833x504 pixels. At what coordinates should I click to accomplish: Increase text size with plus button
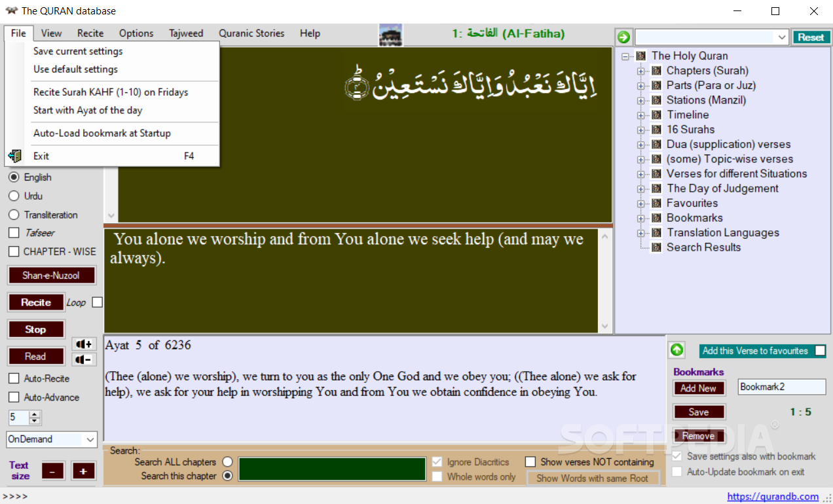[83, 470]
